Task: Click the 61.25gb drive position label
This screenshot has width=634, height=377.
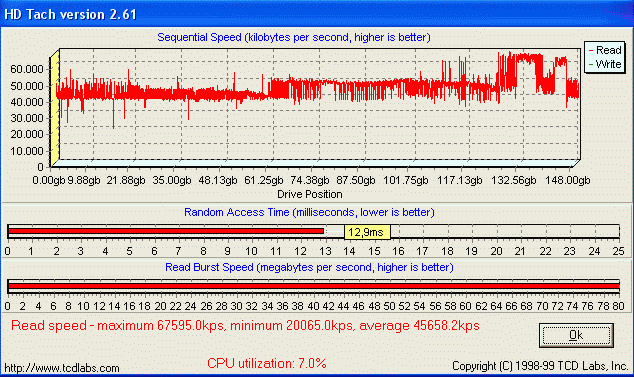Action: pyautogui.click(x=264, y=180)
